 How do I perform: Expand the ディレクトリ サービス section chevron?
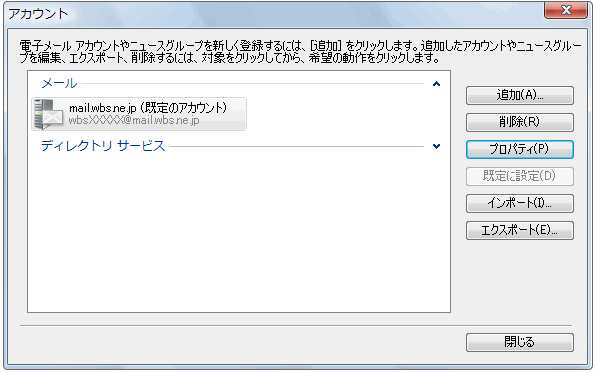tap(436, 146)
